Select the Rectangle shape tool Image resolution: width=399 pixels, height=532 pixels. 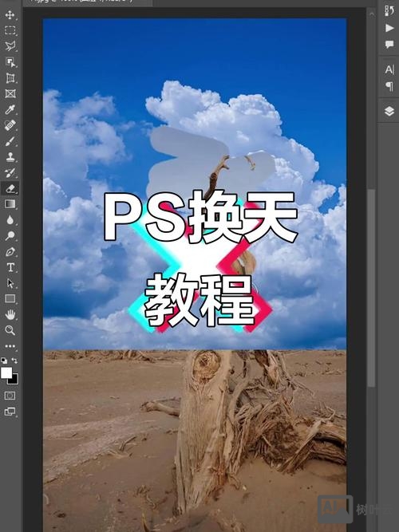tap(10, 299)
